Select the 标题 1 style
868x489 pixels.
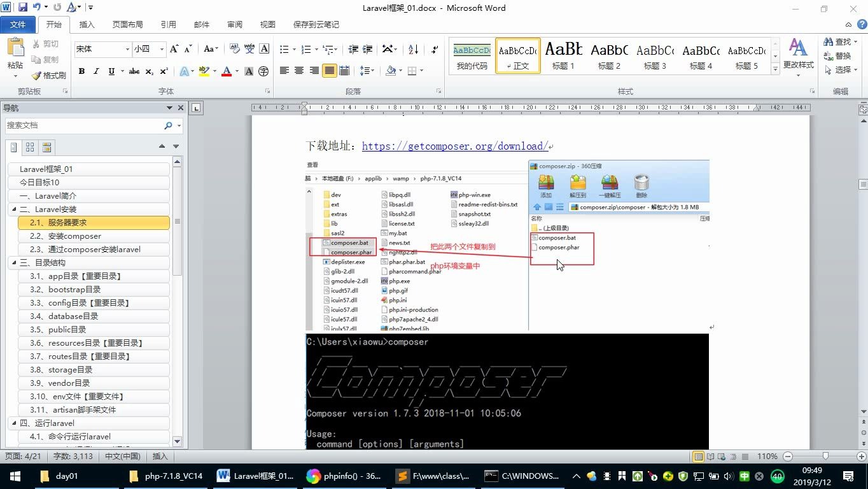(563, 56)
